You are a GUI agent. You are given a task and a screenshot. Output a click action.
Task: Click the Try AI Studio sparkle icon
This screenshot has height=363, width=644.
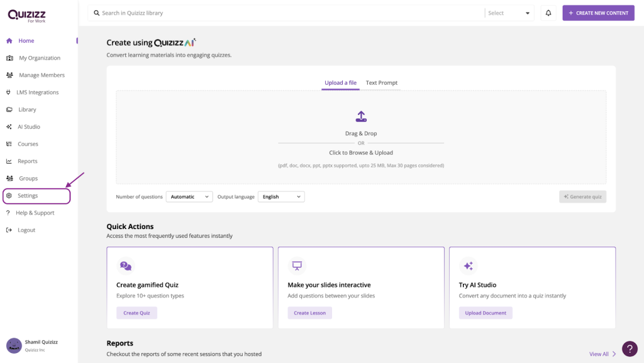468,266
